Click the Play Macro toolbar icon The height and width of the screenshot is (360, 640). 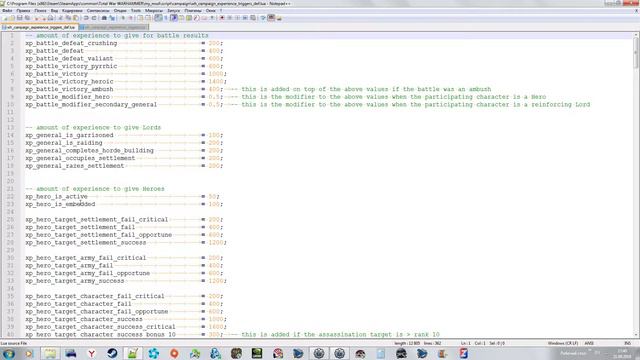238,18
